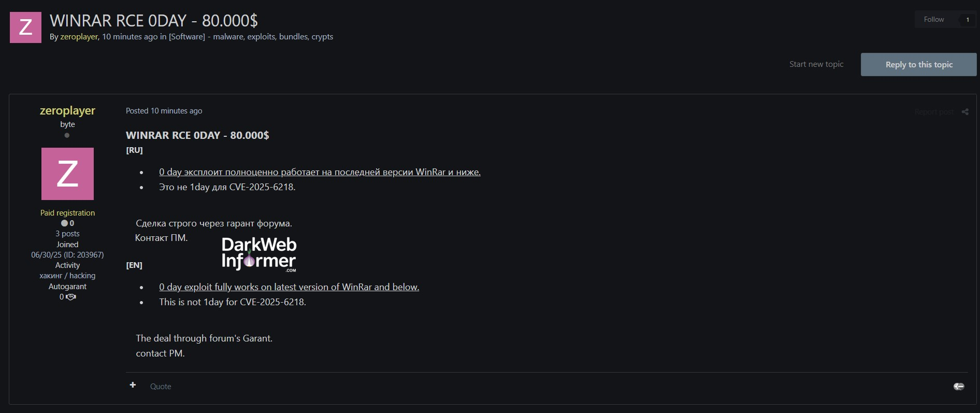Click the follower count badge next to Follow

[967, 20]
